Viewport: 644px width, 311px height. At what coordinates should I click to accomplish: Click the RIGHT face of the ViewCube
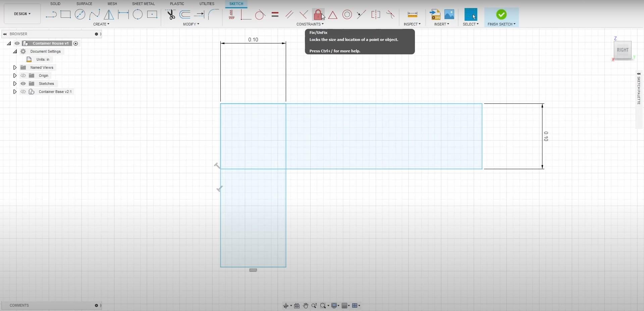click(623, 50)
